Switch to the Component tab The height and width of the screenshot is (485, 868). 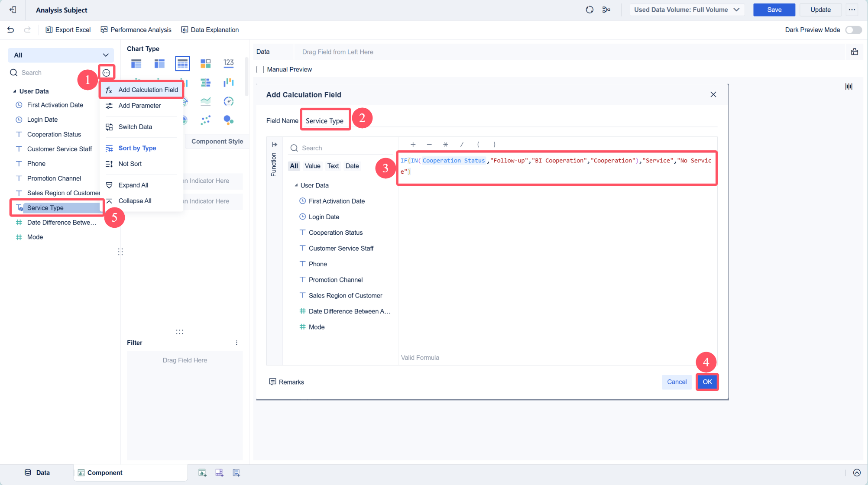tap(104, 472)
